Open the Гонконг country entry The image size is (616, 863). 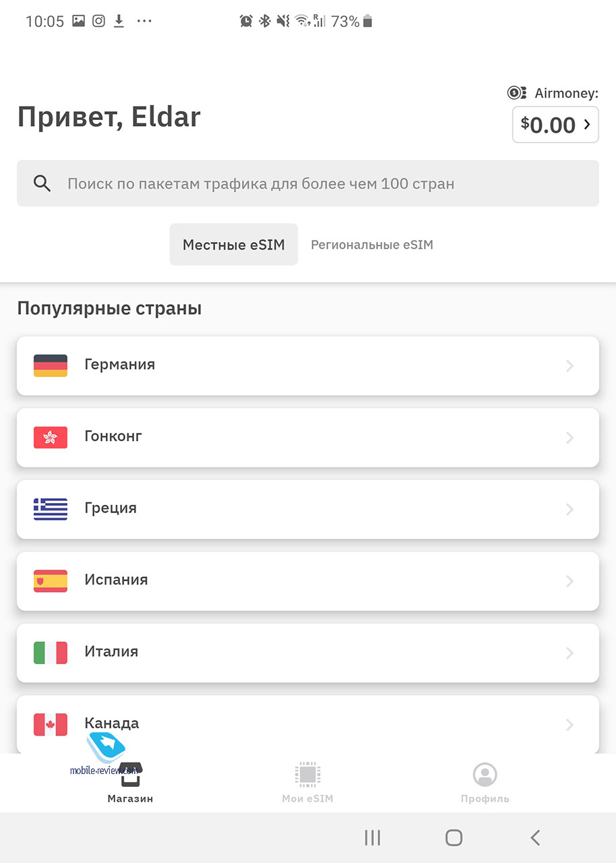coord(308,438)
